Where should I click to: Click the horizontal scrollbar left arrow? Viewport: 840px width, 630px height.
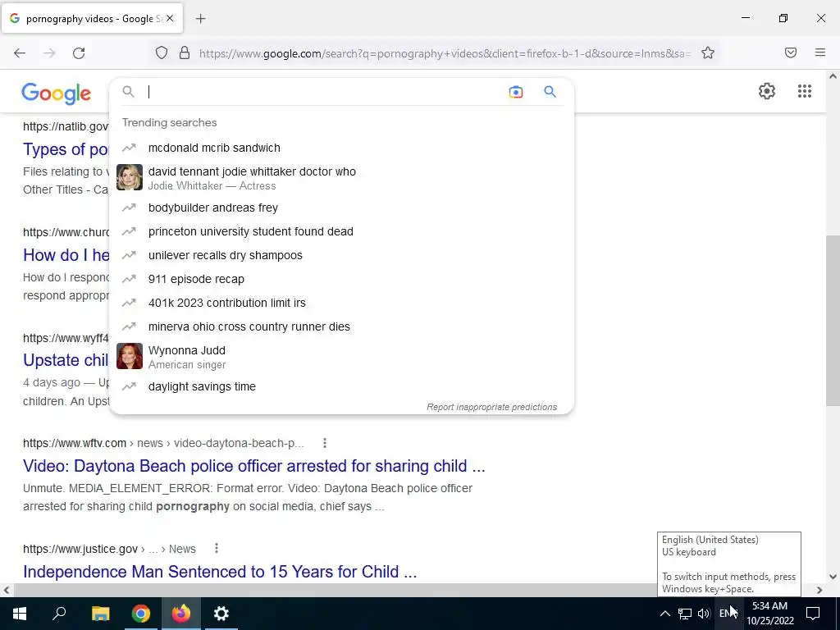click(x=7, y=590)
